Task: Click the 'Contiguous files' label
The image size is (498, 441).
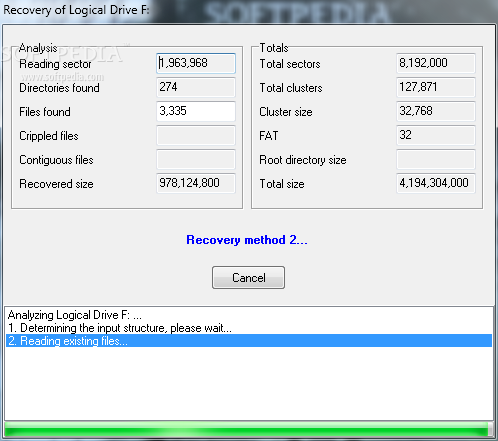Action: coord(56,160)
